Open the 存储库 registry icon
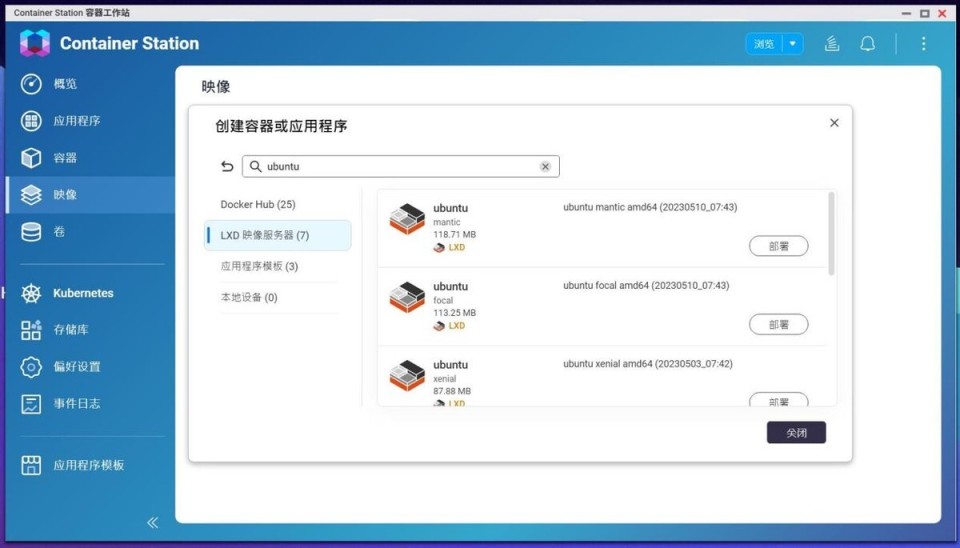Viewport: 960px width, 548px height. click(x=31, y=330)
